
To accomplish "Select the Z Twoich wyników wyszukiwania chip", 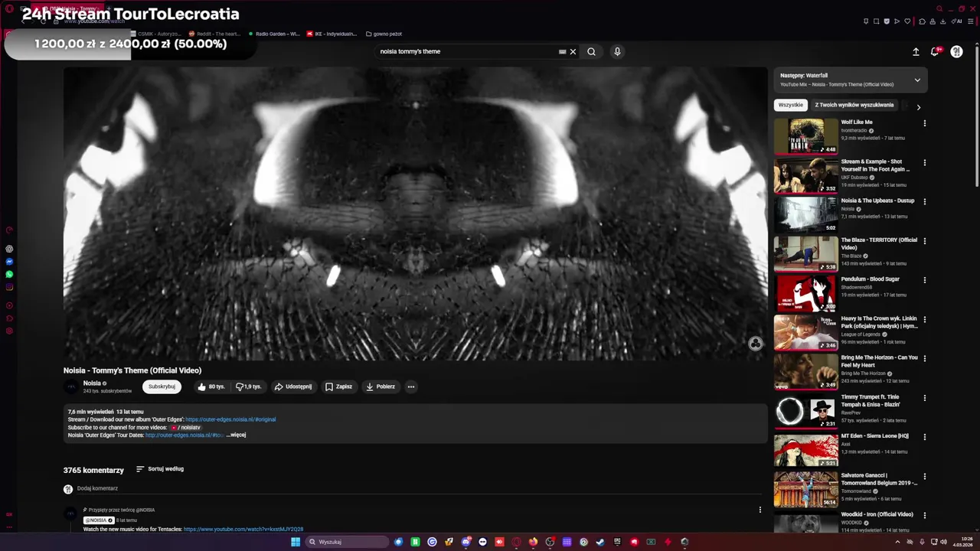I will [854, 105].
